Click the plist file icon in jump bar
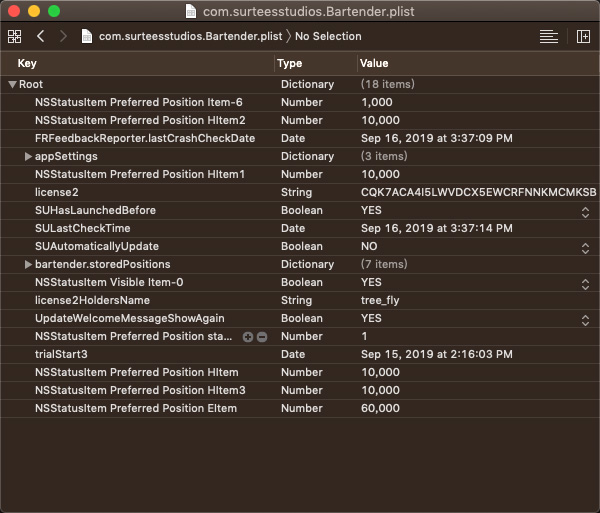 pyautogui.click(x=88, y=36)
